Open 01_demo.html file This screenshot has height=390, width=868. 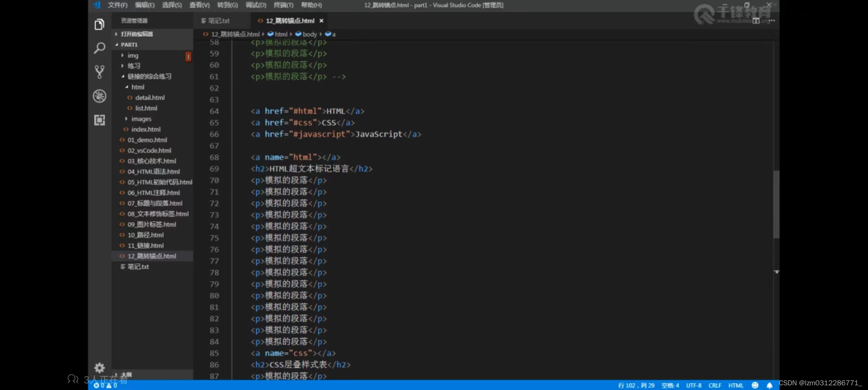pyautogui.click(x=153, y=140)
